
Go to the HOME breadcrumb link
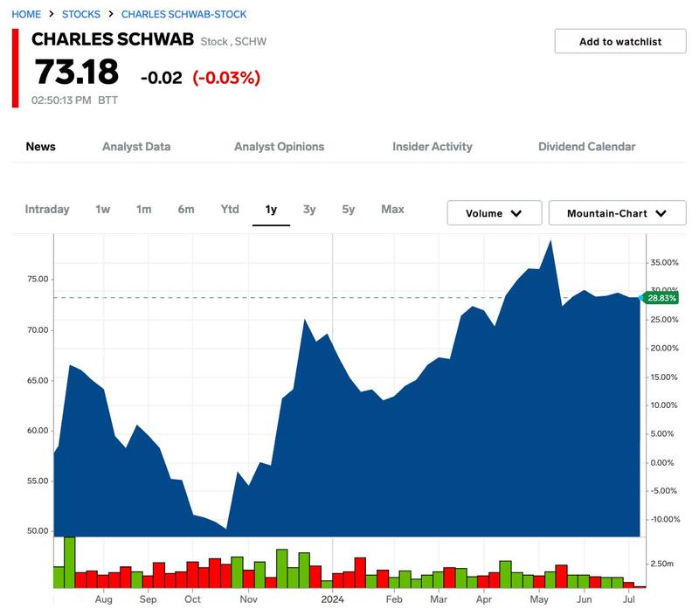(26, 14)
